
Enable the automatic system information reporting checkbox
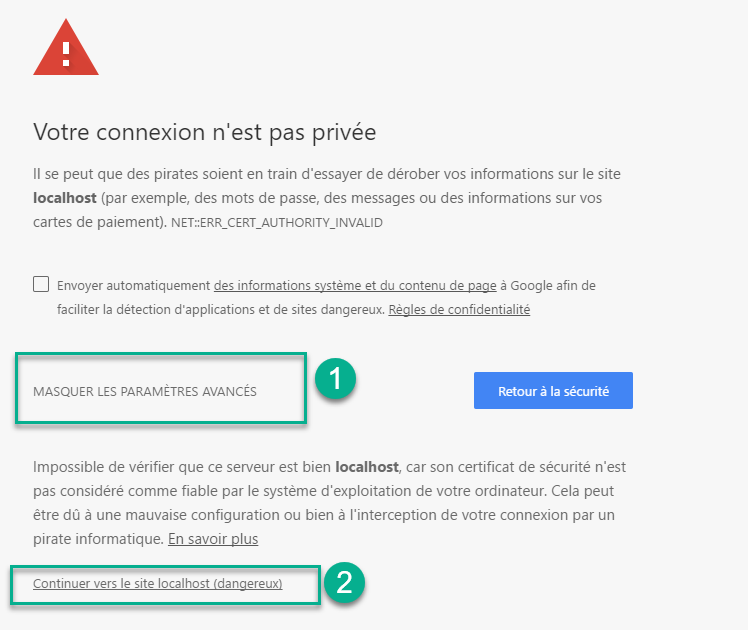(x=41, y=284)
